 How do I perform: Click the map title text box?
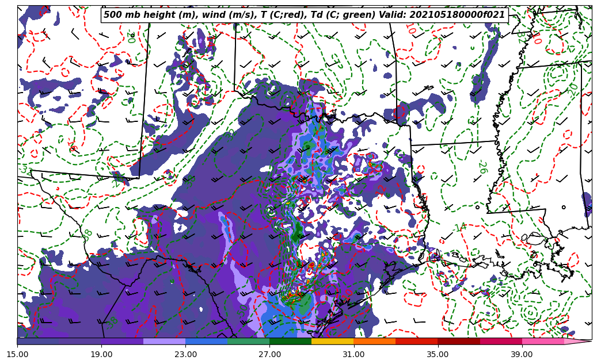[x=304, y=15]
